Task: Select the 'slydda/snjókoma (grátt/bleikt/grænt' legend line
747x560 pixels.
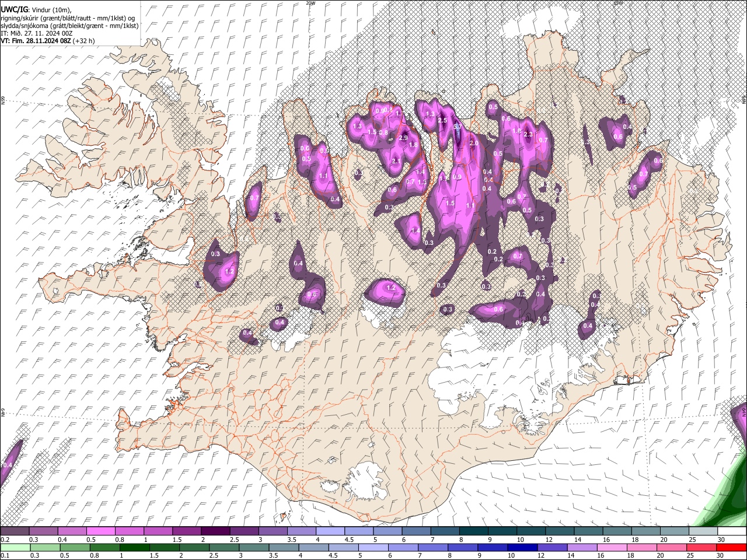Action: [x=69, y=26]
